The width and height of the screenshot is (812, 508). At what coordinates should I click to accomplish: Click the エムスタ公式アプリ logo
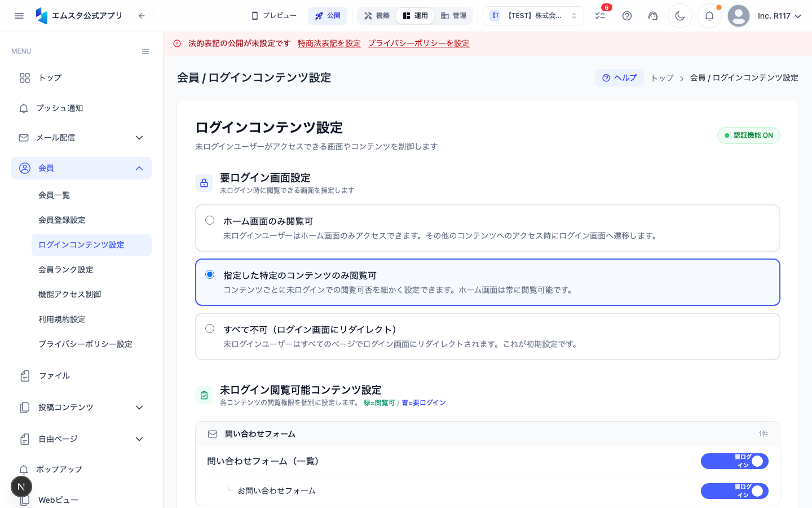79,16
